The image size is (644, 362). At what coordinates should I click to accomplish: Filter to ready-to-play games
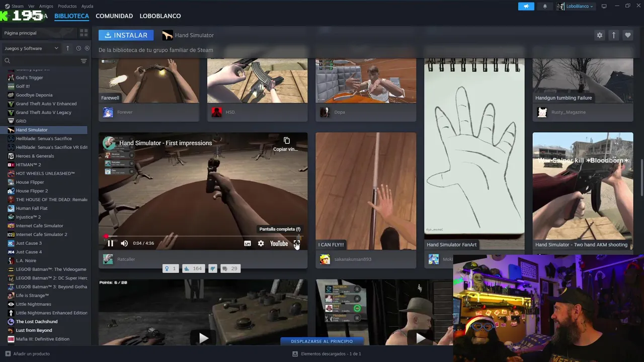pyautogui.click(x=87, y=48)
